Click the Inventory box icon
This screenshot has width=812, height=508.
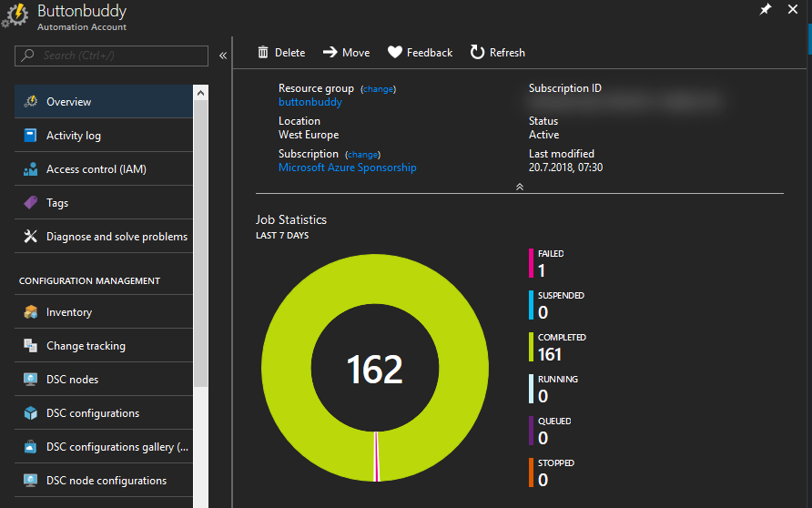pos(31,311)
